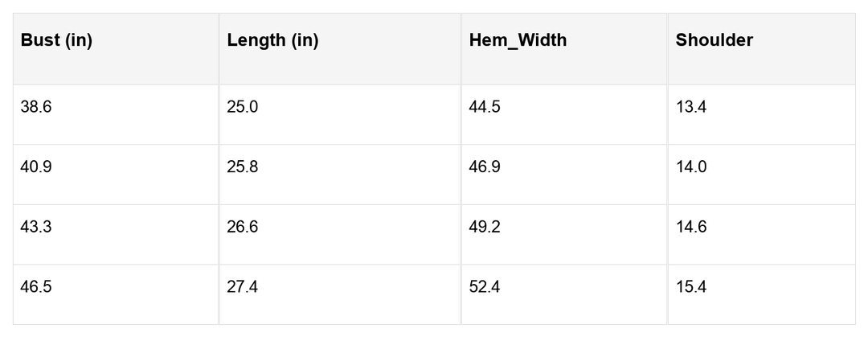Select the Length (in) column header
The width and height of the screenshot is (868, 337).
(272, 40)
